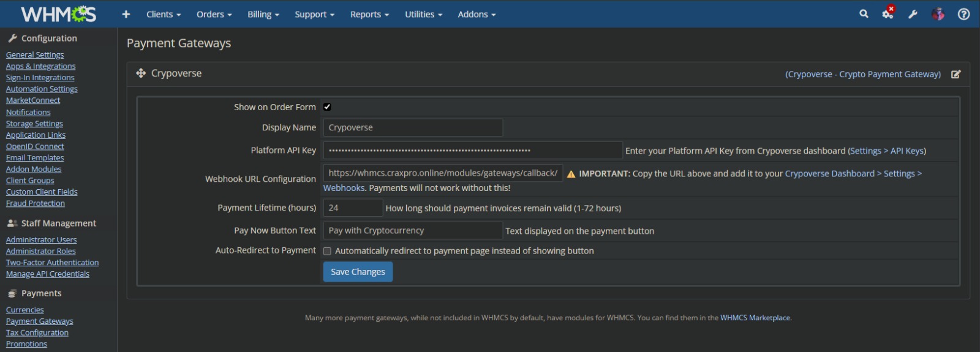Click the edit icon for Crypoverse gateway
Screen dimensions: 980x352
[x=956, y=74]
